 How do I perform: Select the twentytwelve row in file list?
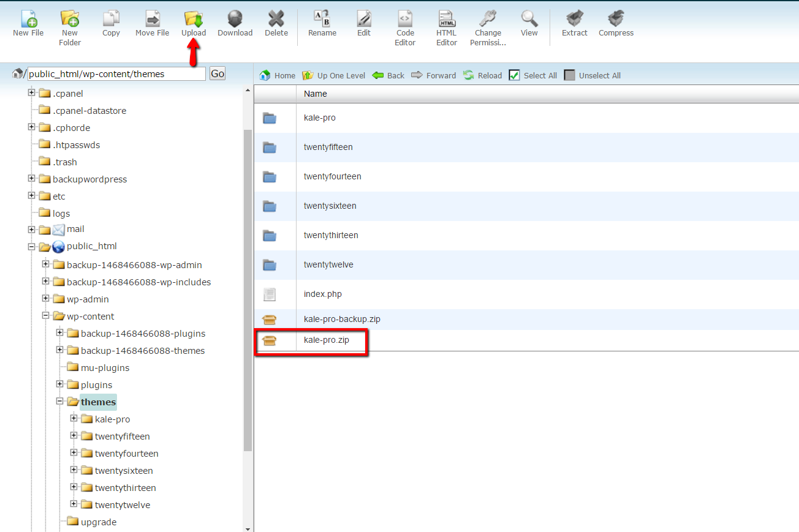click(526, 264)
